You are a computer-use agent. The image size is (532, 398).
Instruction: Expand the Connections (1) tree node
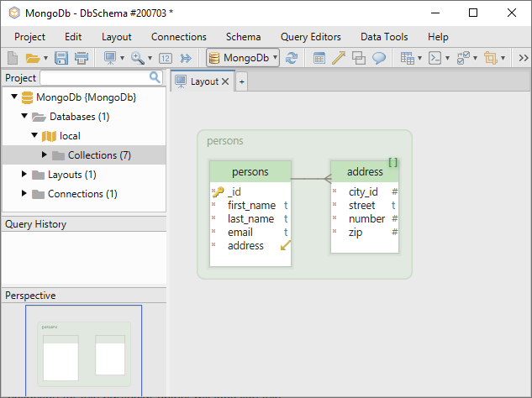(x=24, y=193)
